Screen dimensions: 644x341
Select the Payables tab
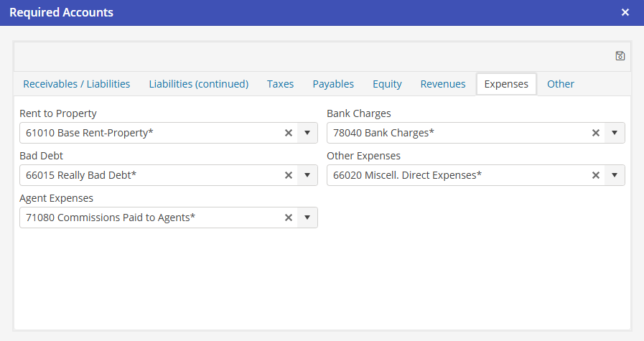[333, 84]
